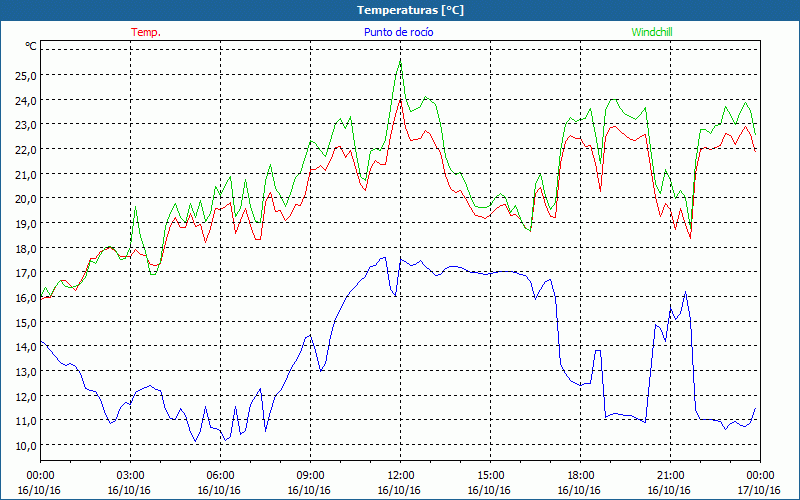Click the 23,0 y-axis value
Viewport: 800px width, 500px height.
coord(26,125)
